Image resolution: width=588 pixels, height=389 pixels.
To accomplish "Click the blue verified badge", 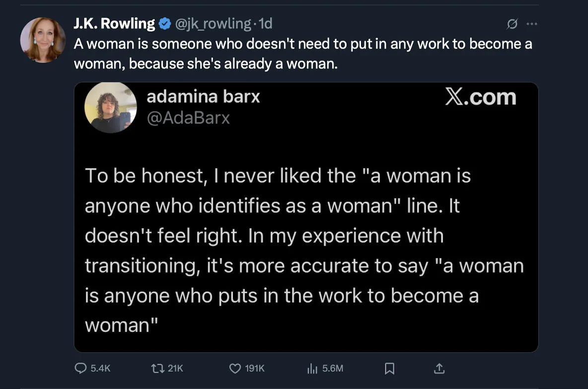I will tap(165, 23).
